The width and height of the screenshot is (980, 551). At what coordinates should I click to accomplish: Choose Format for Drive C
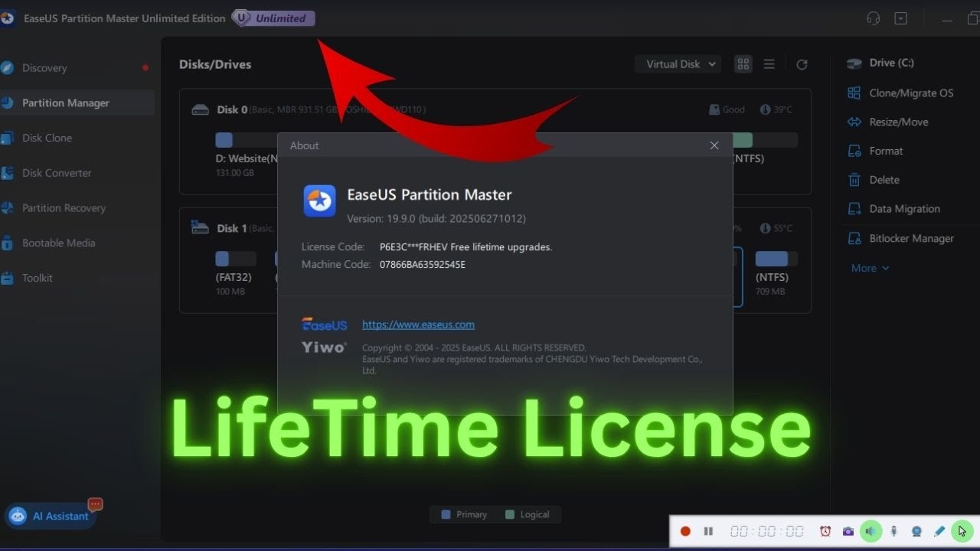tap(877, 151)
